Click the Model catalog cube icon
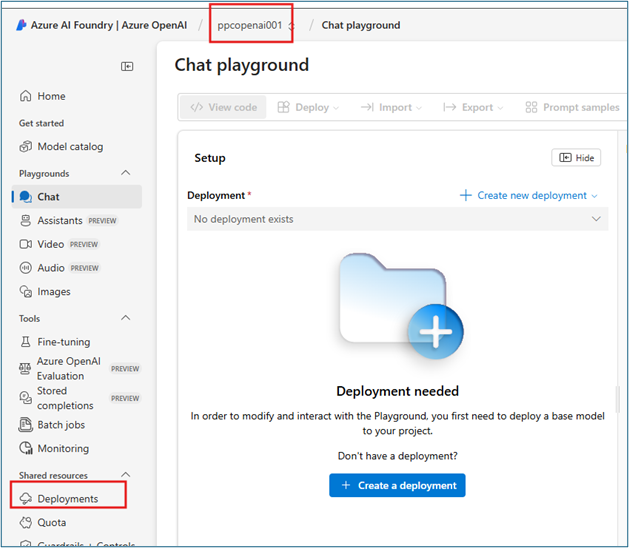 click(25, 146)
